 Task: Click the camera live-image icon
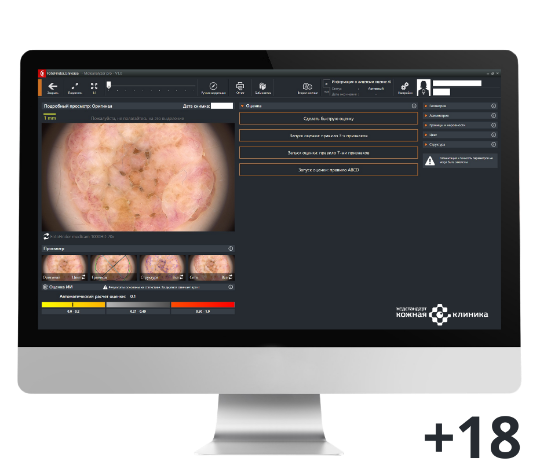point(307,86)
